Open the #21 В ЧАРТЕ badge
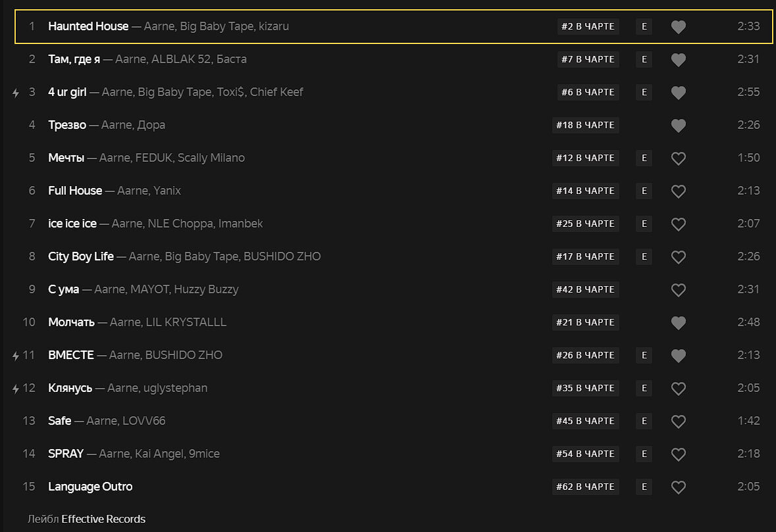Screen dimensions: 776x532 point(586,322)
